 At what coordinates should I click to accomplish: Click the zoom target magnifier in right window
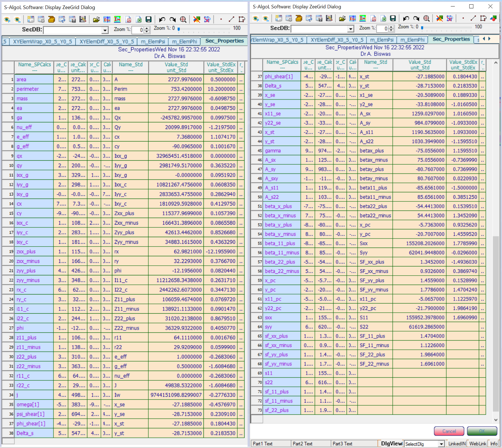pyautogui.click(x=426, y=19)
